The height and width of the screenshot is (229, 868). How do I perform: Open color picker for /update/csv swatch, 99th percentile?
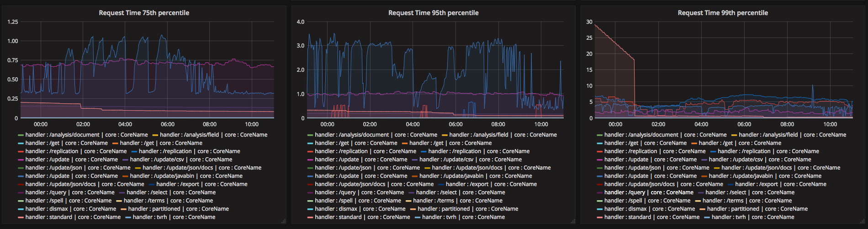pos(704,160)
